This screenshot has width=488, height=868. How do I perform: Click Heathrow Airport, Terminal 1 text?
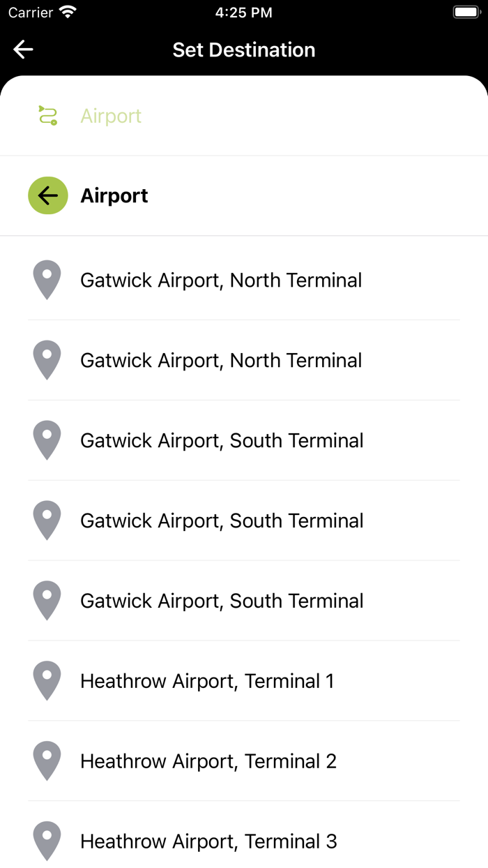[x=208, y=680]
